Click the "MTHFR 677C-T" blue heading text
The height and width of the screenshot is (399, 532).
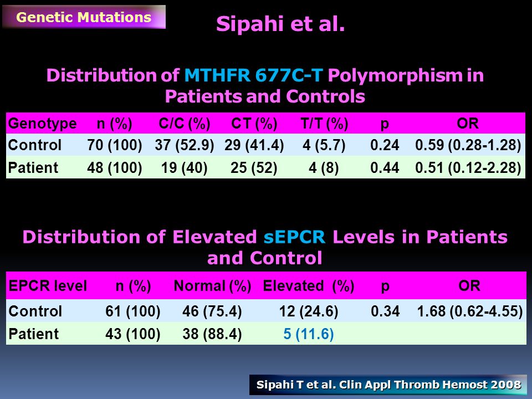(x=253, y=75)
